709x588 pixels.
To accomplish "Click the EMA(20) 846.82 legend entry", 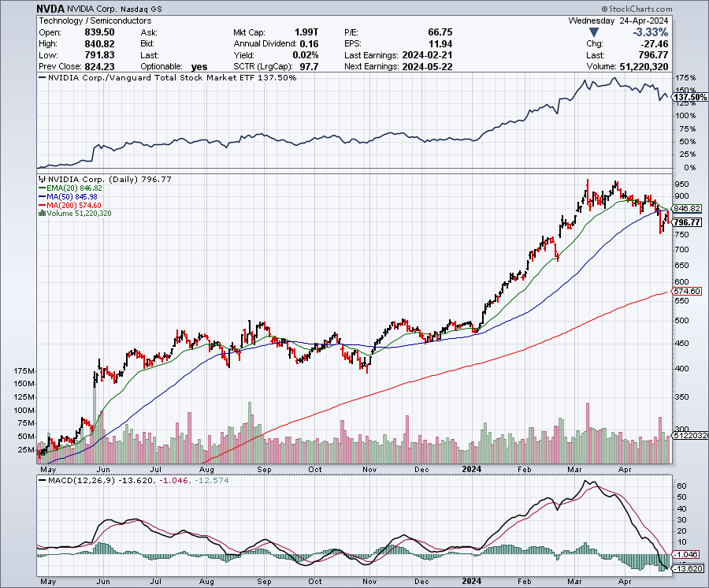I will (71, 188).
